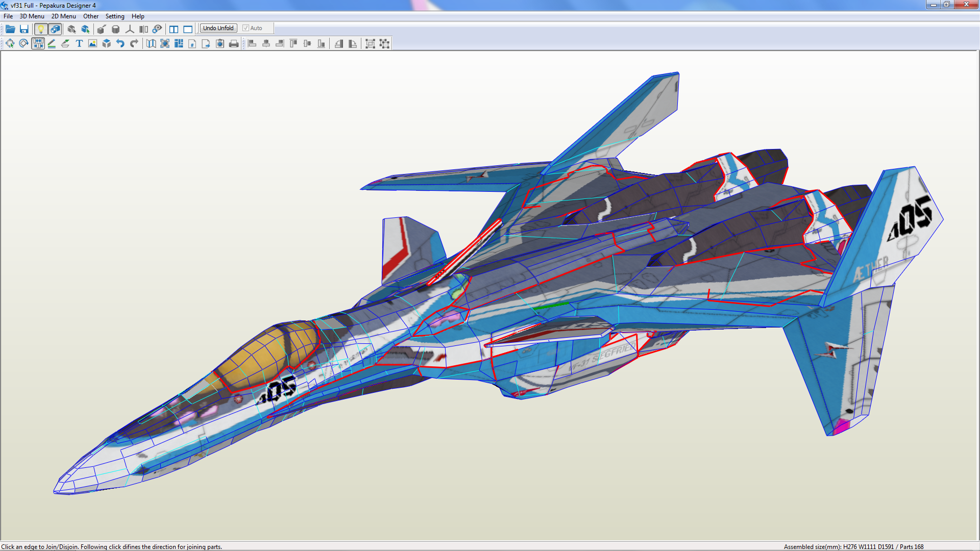Click the group parts icon
Screen dimensions: 980x551
pyautogui.click(x=371, y=43)
